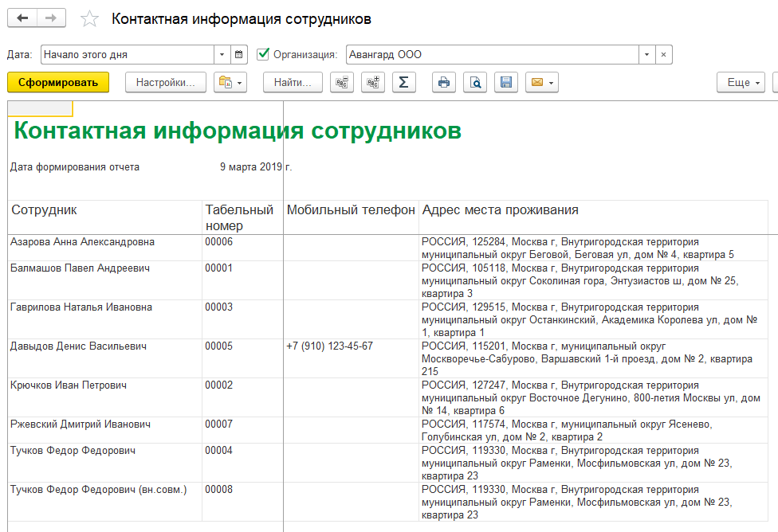Click the sum (Σ) toolbar icon
The width and height of the screenshot is (778, 532).
404,82
